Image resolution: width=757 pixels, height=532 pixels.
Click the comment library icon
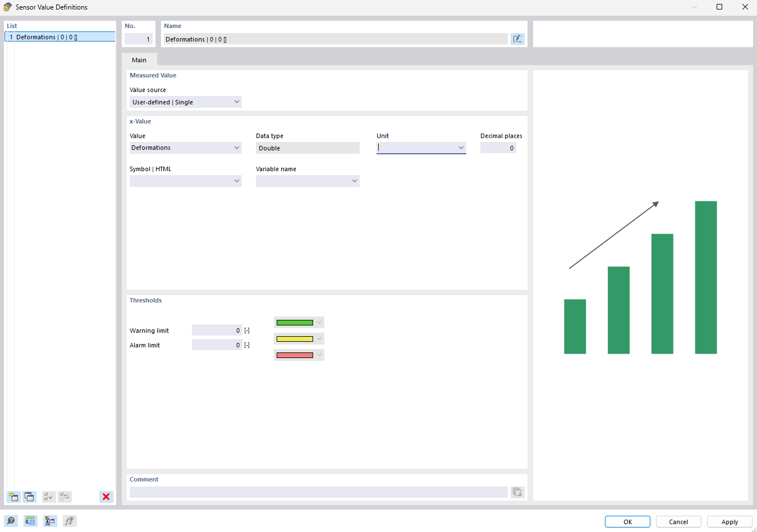tap(517, 492)
